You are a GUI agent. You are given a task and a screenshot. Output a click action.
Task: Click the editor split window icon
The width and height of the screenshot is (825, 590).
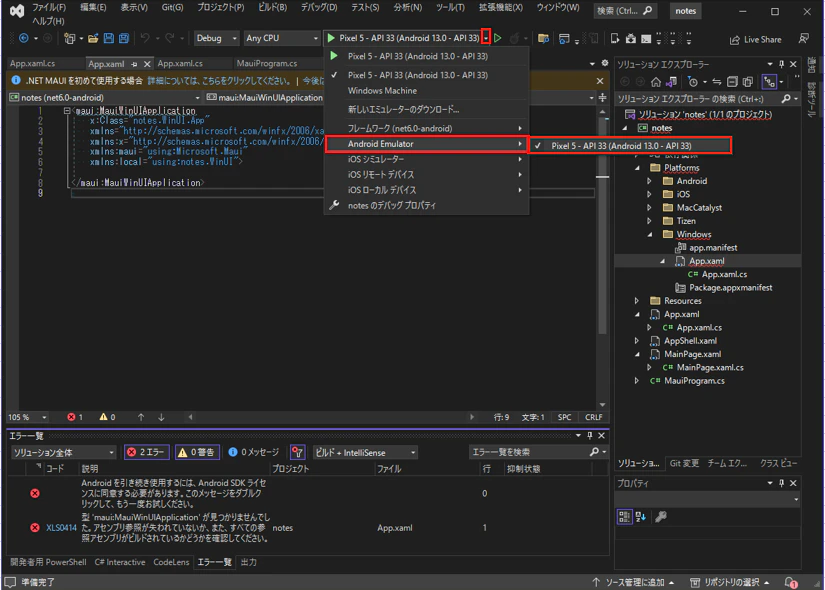[x=602, y=98]
